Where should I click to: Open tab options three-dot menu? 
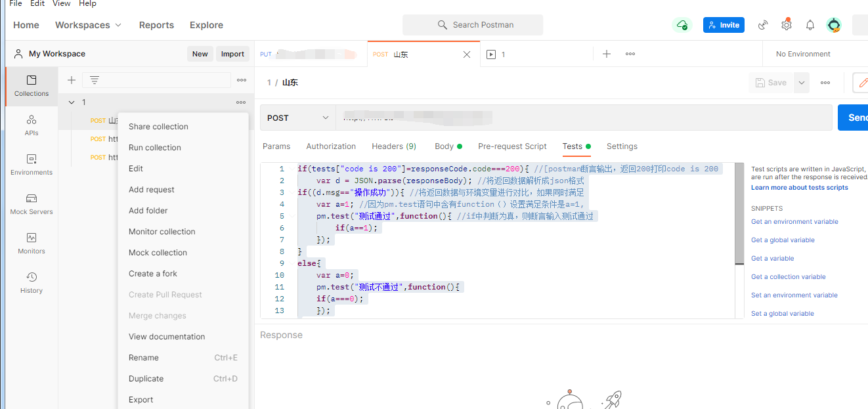[630, 54]
